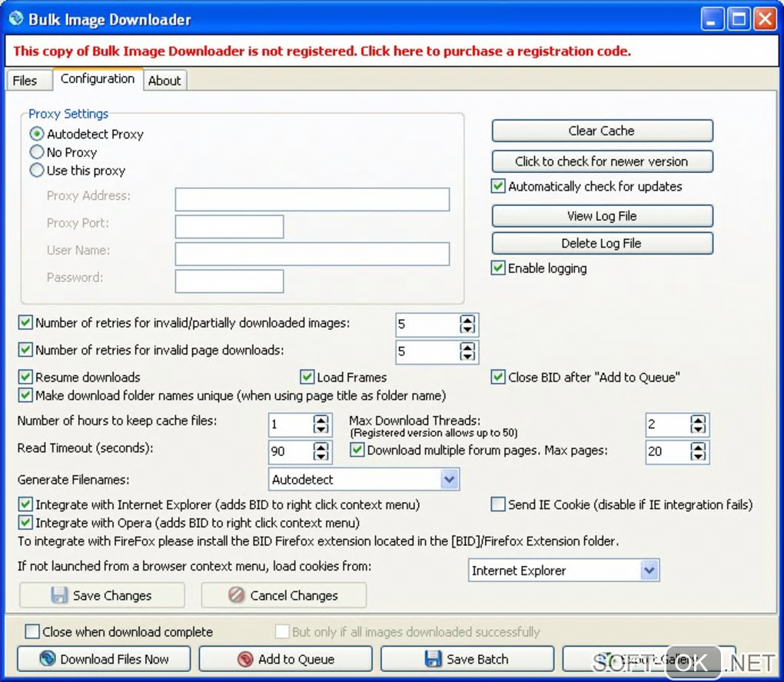
Task: Decrease page download retries spinner
Action: 467,356
